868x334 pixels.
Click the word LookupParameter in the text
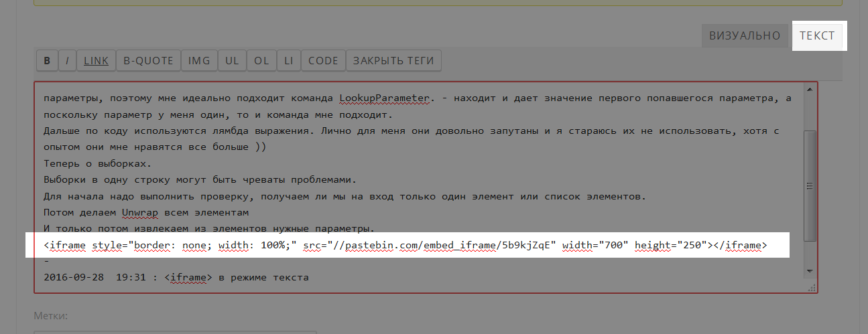(x=383, y=98)
